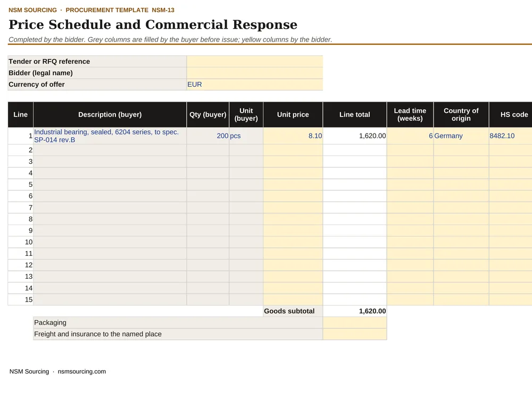Click the empty unit price cell in line 15
This screenshot has height=399, width=532.
click(x=293, y=300)
